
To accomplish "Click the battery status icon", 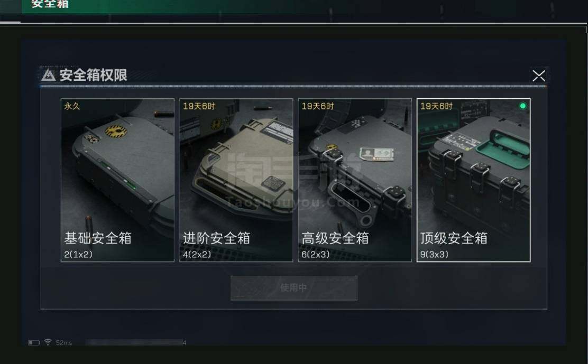I will 34,343.
